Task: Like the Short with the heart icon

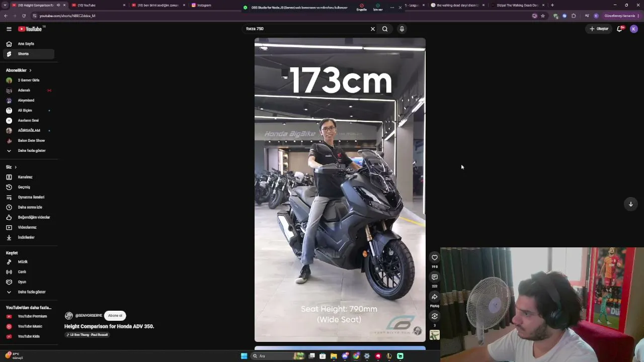Action: point(435,258)
